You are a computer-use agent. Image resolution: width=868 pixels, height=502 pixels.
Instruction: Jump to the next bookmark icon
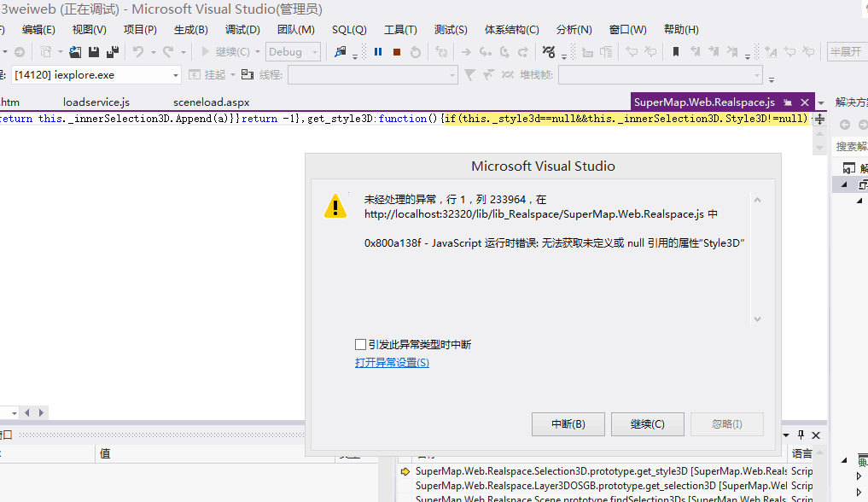[714, 51]
